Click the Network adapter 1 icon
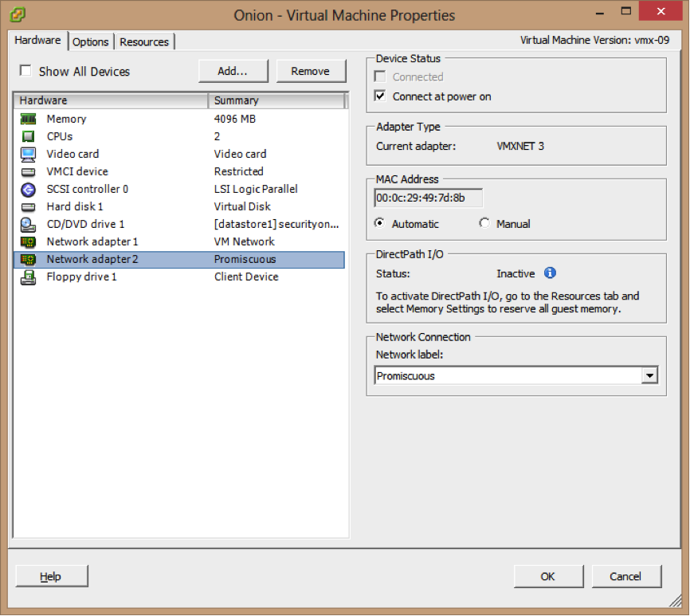Screen dimensions: 690x616 [28, 241]
